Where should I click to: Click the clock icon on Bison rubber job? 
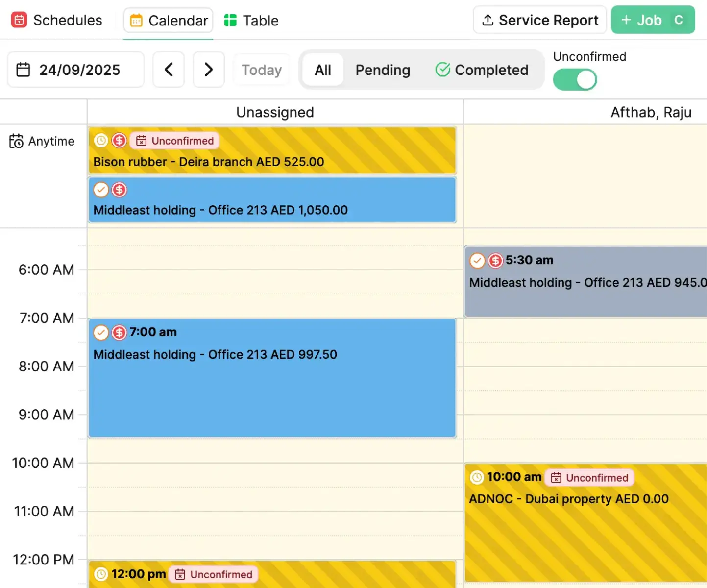click(101, 141)
